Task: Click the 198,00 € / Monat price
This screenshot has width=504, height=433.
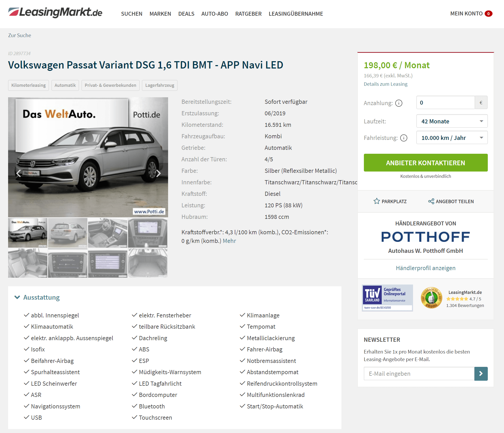Action: tap(397, 65)
